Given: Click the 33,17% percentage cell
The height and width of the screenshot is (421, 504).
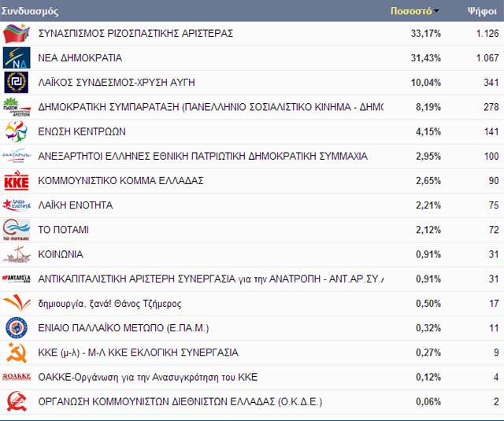Looking at the screenshot, I should 425,33.
